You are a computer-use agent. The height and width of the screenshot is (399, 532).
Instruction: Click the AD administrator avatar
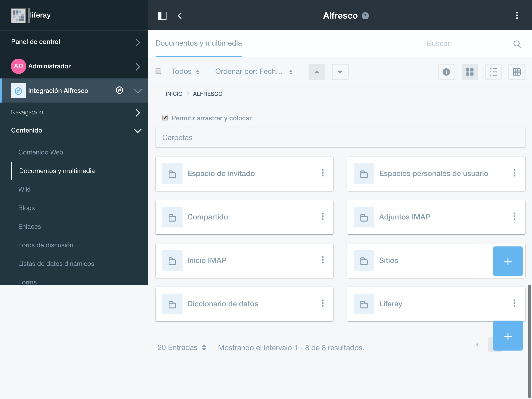point(18,66)
